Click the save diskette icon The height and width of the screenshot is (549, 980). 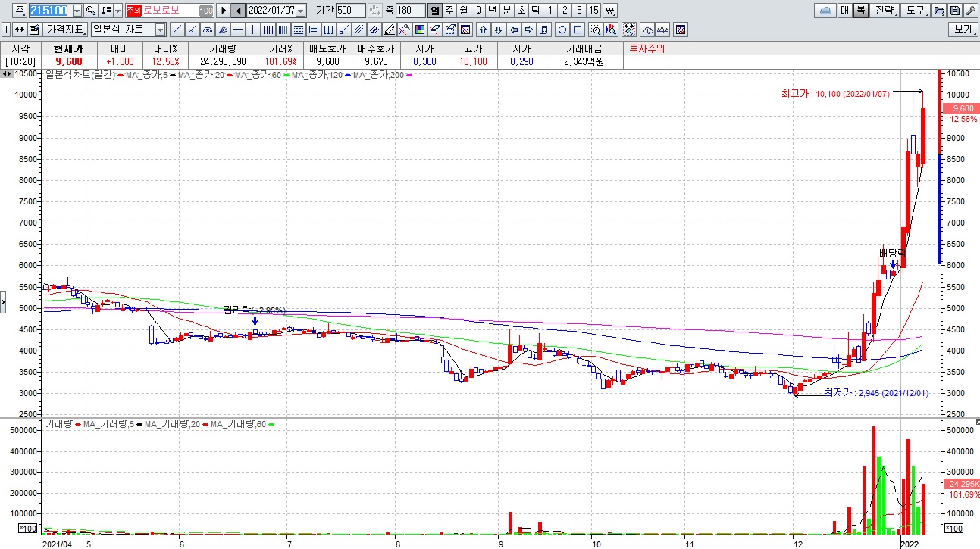(x=955, y=11)
